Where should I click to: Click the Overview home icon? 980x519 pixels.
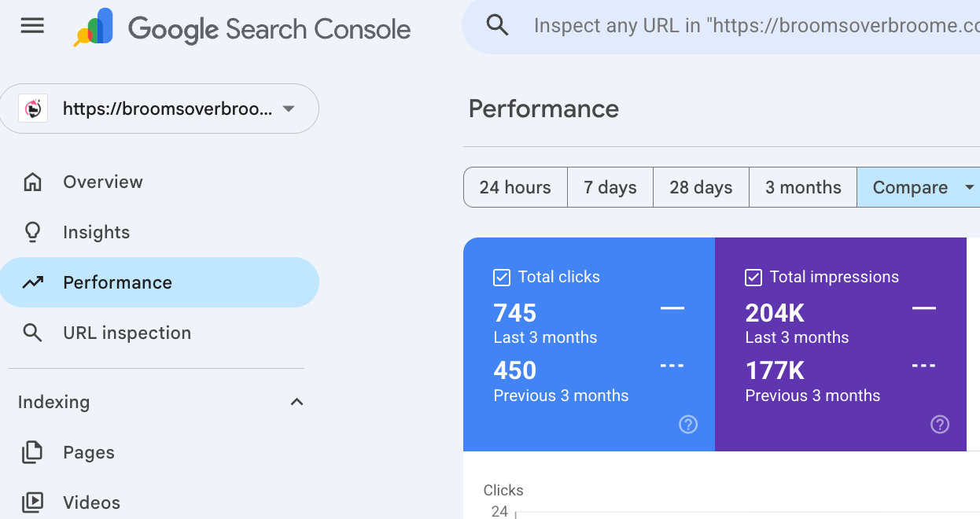tap(32, 182)
